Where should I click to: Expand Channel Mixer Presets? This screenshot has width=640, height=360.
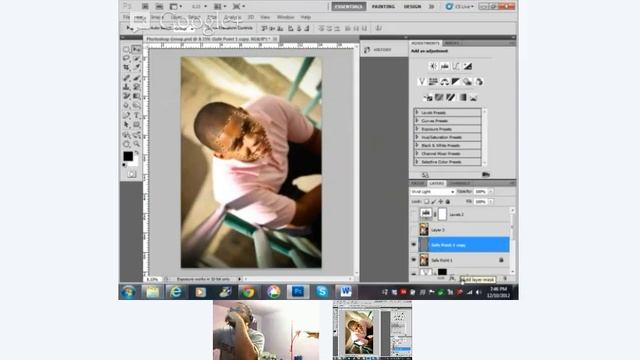pos(417,153)
